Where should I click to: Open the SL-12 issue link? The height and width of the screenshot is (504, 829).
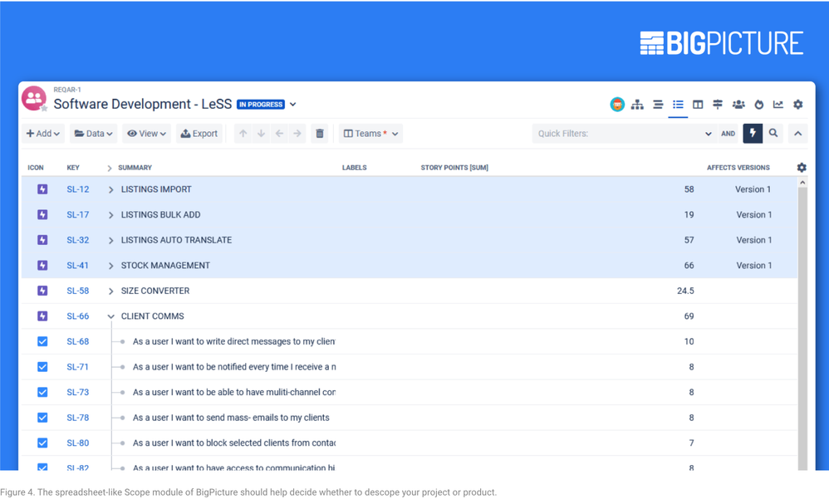coord(78,189)
